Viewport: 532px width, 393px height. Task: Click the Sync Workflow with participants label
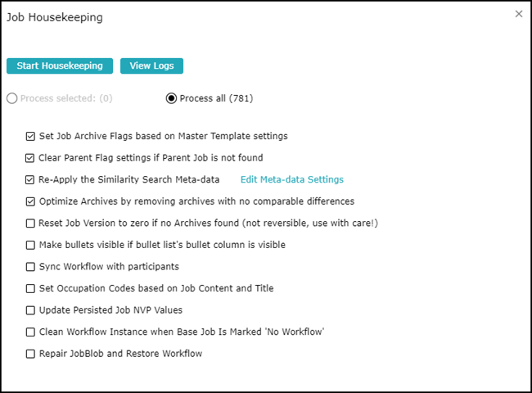click(108, 267)
